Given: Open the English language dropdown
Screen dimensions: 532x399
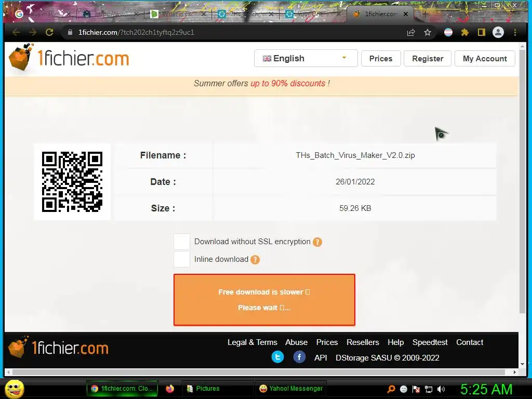Looking at the screenshot, I should pos(305,58).
